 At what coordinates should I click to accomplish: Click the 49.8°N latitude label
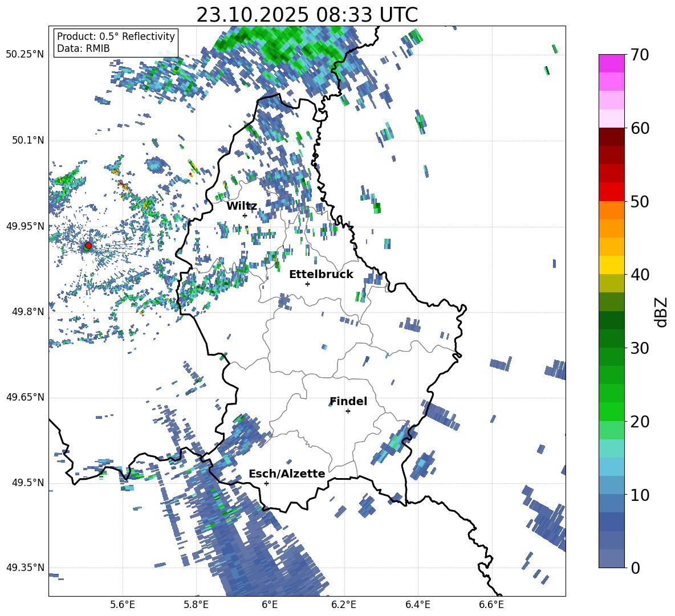pos(27,312)
